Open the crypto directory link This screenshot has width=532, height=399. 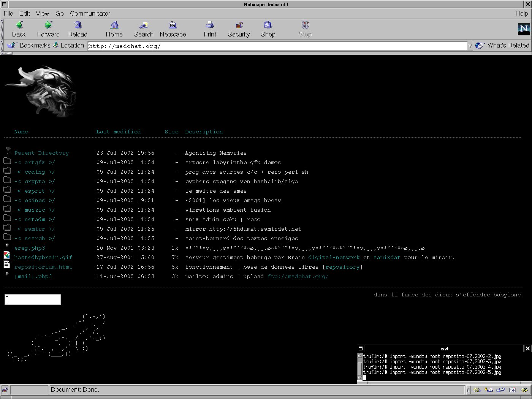35,182
